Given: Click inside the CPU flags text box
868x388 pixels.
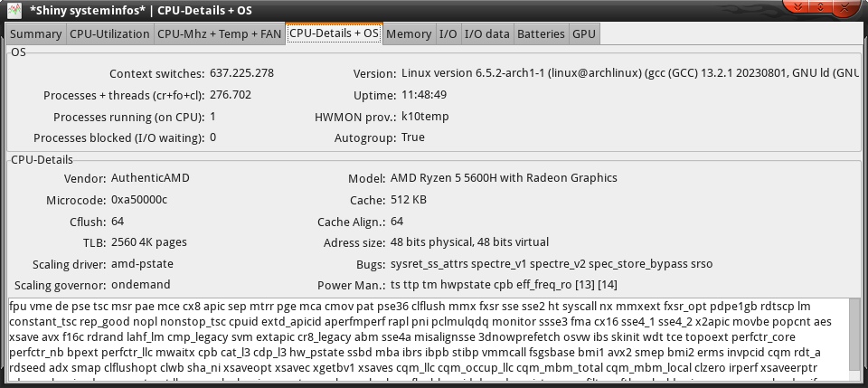Looking at the screenshot, I should 428,340.
